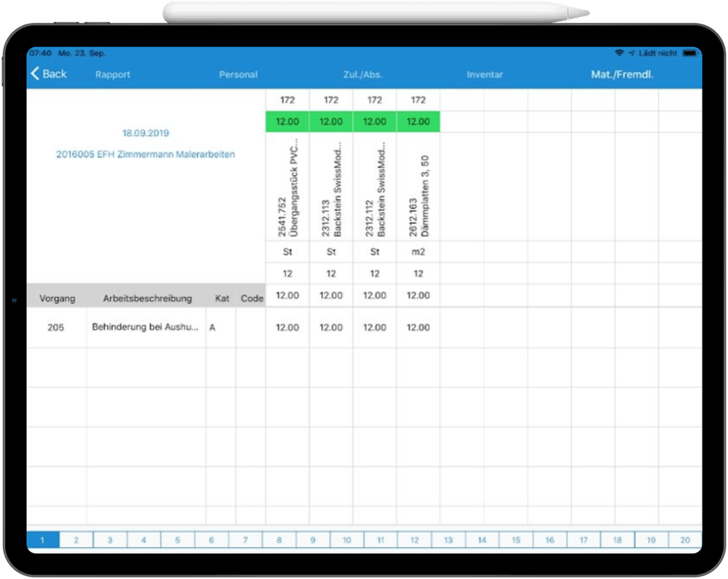
Task: Tap green 12.00 cell above Übergangsstück PVC
Action: click(287, 121)
